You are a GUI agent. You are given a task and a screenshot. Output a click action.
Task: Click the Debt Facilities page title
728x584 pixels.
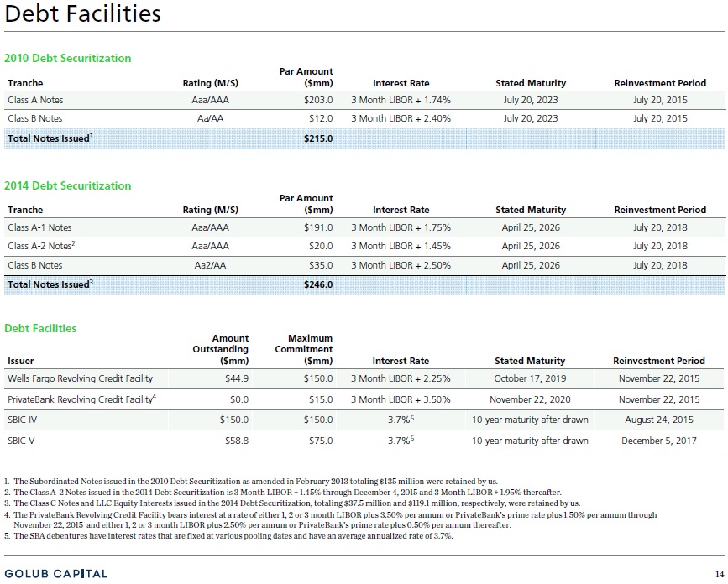point(82,13)
